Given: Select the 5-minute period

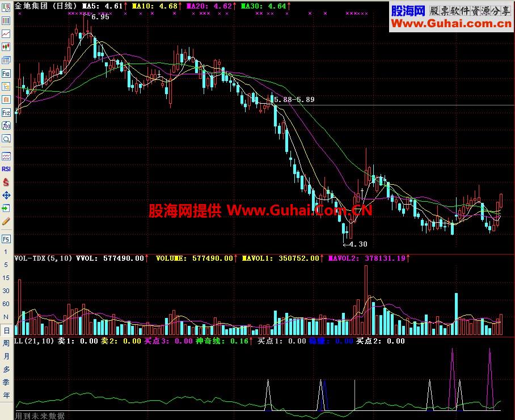Looking at the screenshot, I should [6, 265].
